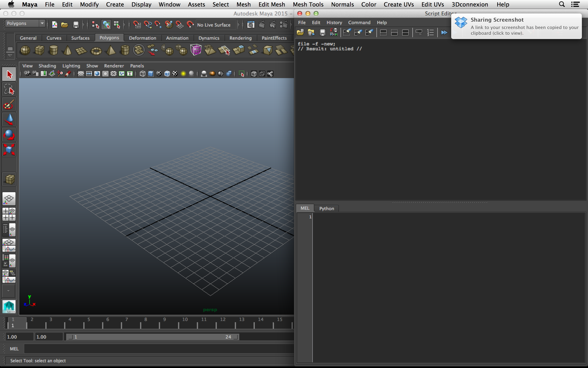Viewport: 588px width, 368px height.
Task: Click the Maya logo icon at toolbox bottom
Action: point(9,306)
